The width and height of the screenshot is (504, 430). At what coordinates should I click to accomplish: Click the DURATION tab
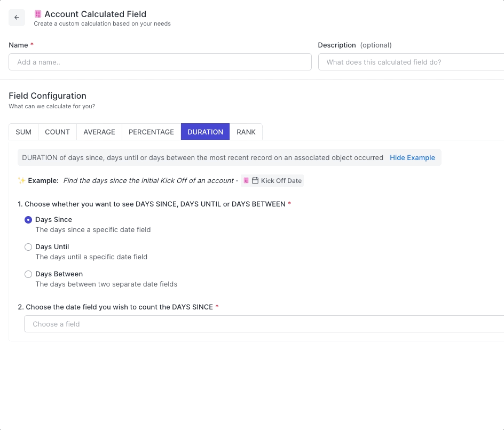click(205, 132)
